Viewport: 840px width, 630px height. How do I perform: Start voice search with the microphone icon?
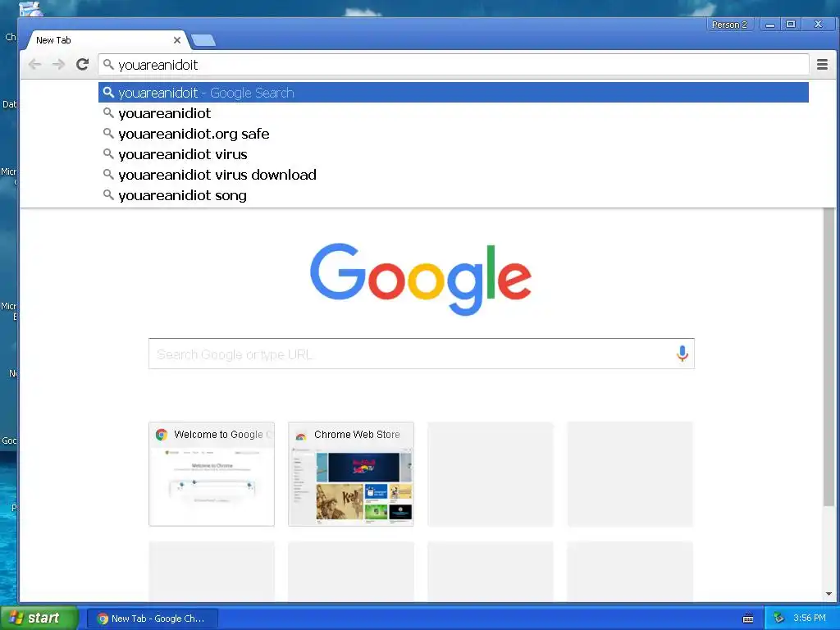(682, 354)
